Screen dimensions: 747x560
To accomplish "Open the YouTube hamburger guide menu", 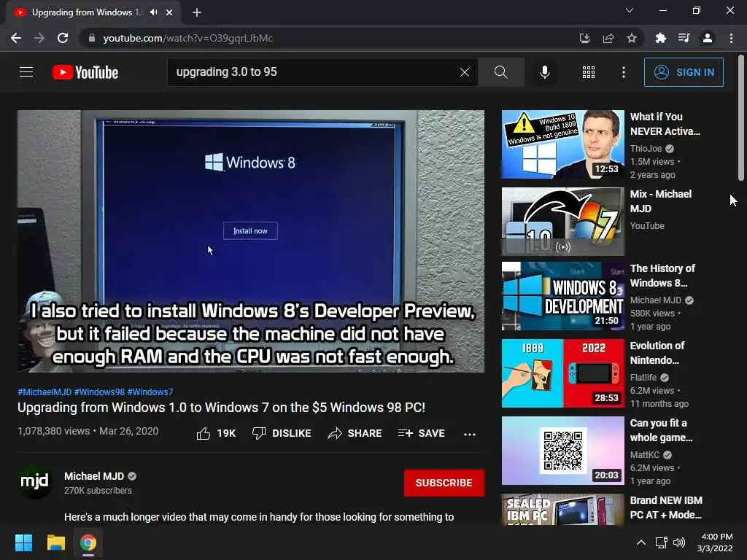I will click(26, 72).
